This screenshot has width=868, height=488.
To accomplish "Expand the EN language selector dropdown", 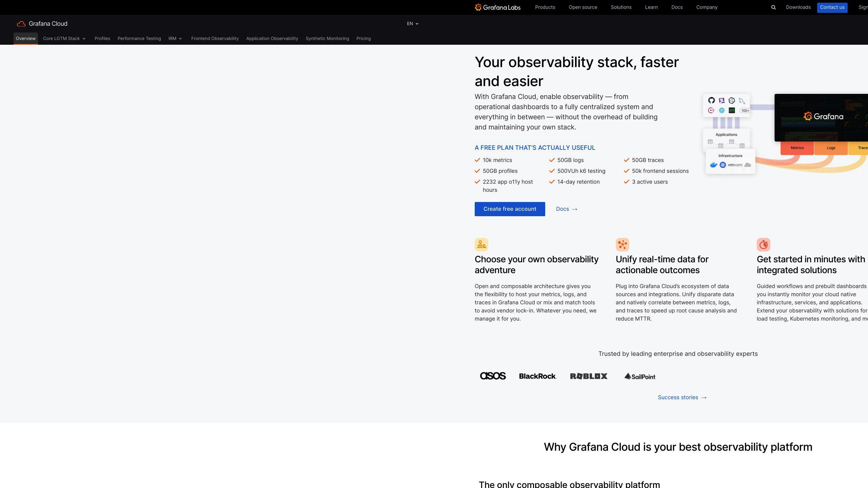I will (x=413, y=24).
